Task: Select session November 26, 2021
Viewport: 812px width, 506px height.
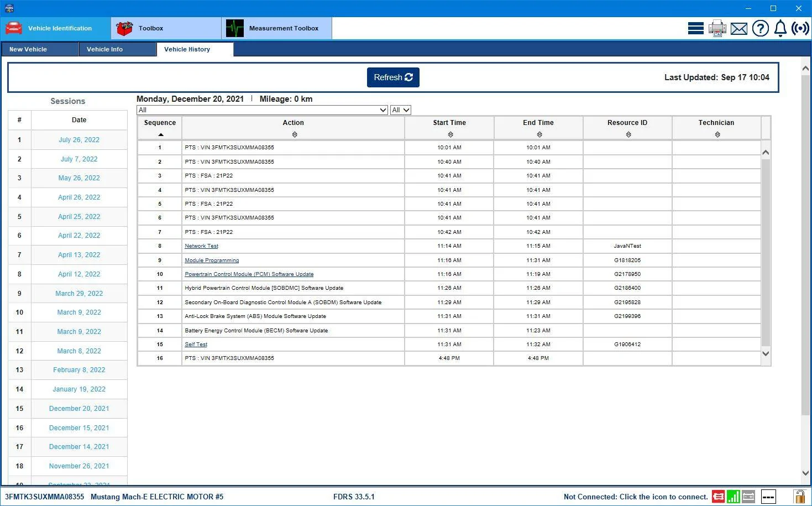Action: pos(79,466)
